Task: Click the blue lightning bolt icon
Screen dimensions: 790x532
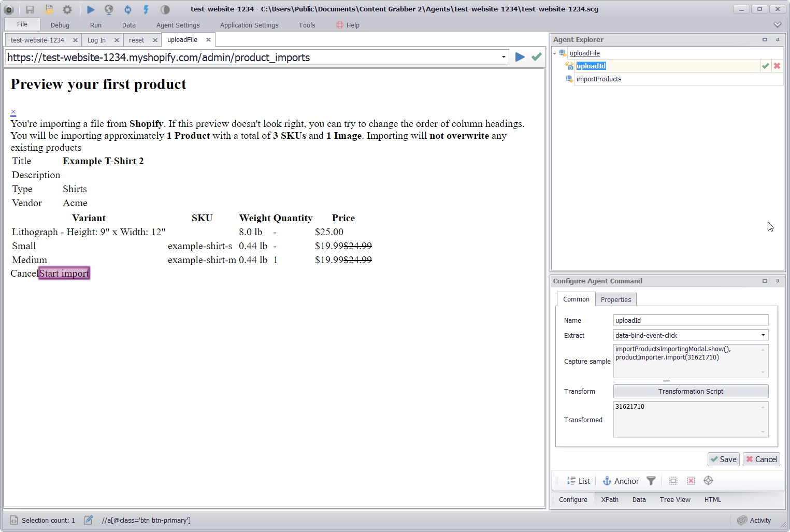Action: coord(146,9)
